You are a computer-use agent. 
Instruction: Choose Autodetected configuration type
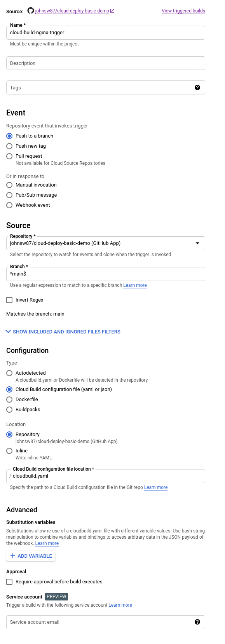click(x=9, y=373)
